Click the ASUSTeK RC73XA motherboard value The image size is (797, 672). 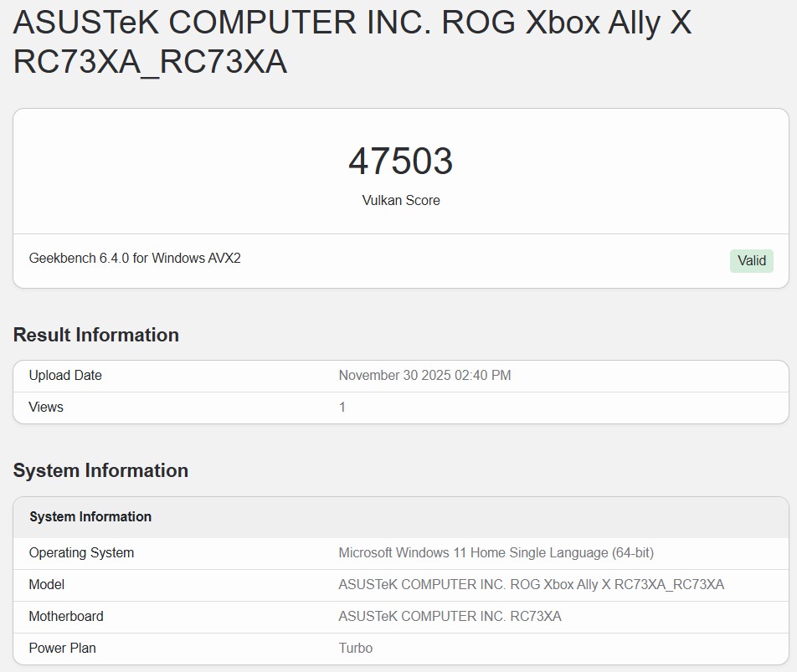(450, 616)
